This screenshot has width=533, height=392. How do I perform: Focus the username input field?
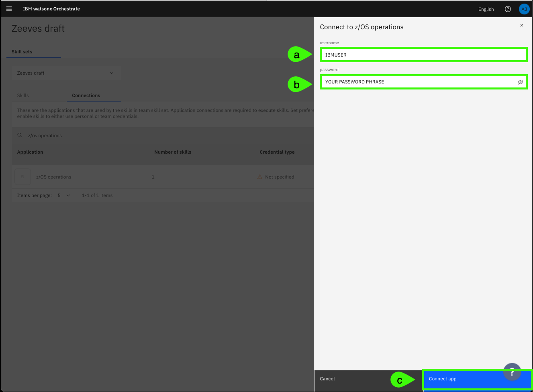click(x=423, y=55)
